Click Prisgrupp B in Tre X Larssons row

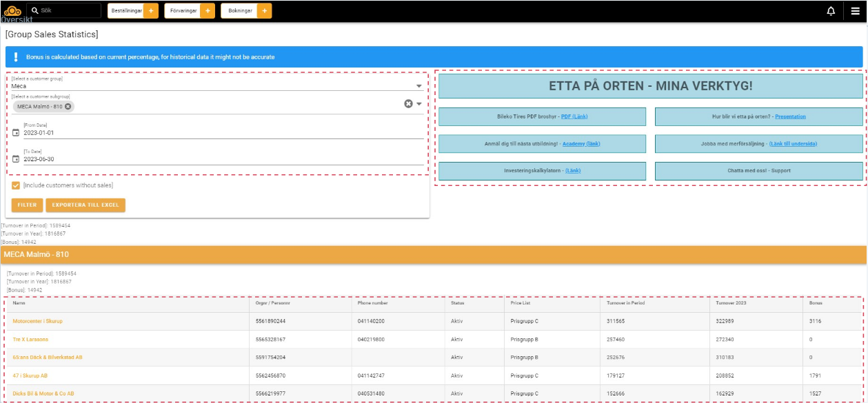point(525,339)
